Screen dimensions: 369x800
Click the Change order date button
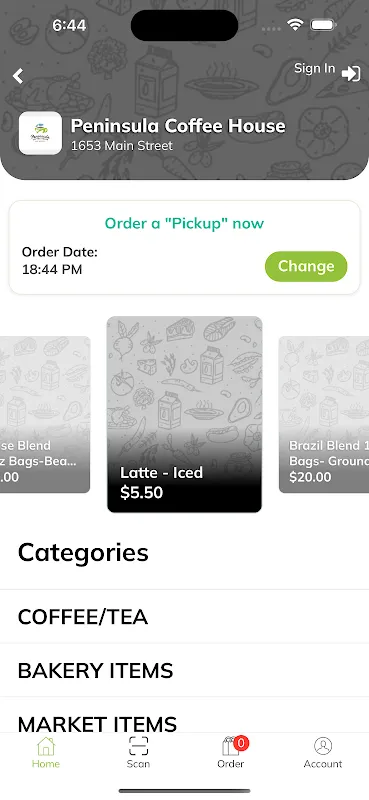pos(306,266)
